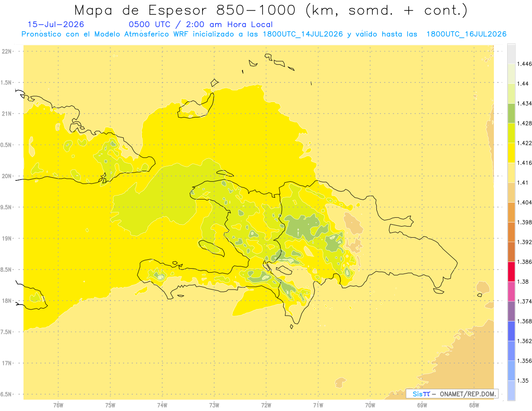Select the 68W longitude label
The width and height of the screenshot is (532, 411).
(474, 405)
